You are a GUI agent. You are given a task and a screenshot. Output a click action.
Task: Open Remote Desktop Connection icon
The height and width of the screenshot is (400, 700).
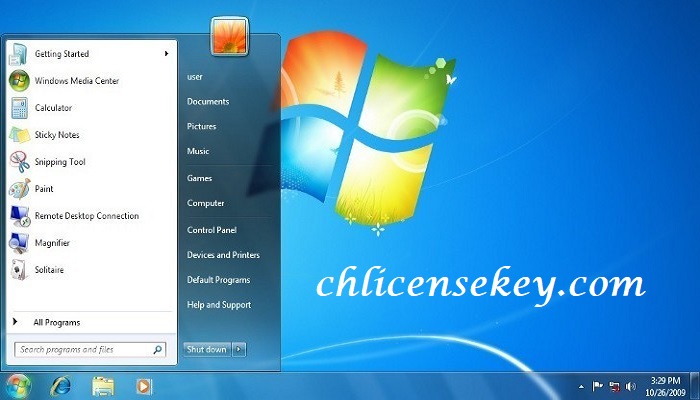coord(19,216)
